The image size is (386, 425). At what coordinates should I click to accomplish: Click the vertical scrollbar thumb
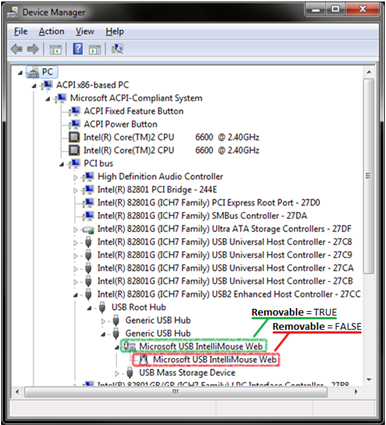[368, 176]
